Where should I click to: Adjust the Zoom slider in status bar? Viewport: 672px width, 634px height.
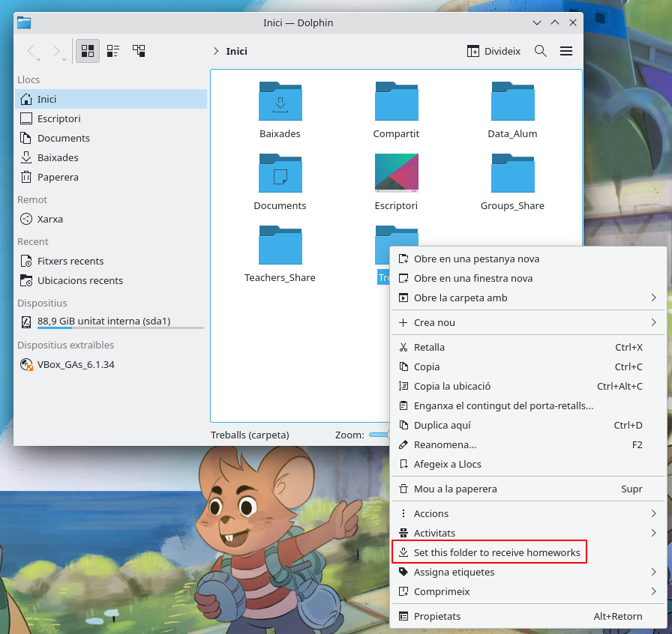coord(379,435)
